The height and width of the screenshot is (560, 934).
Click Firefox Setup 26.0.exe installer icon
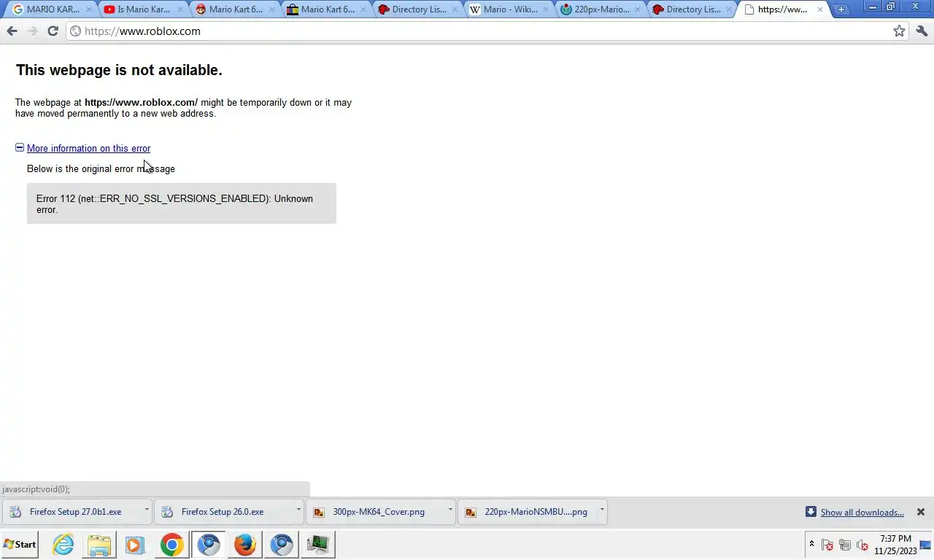(167, 512)
